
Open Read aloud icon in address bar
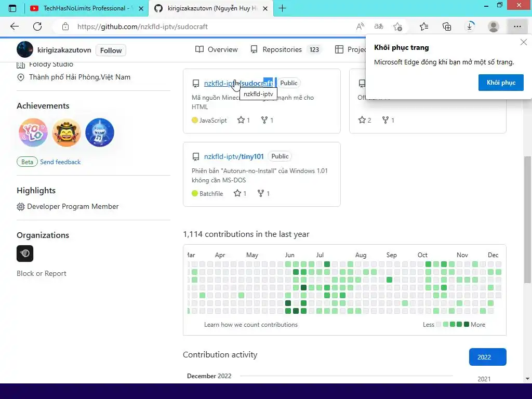click(x=360, y=26)
